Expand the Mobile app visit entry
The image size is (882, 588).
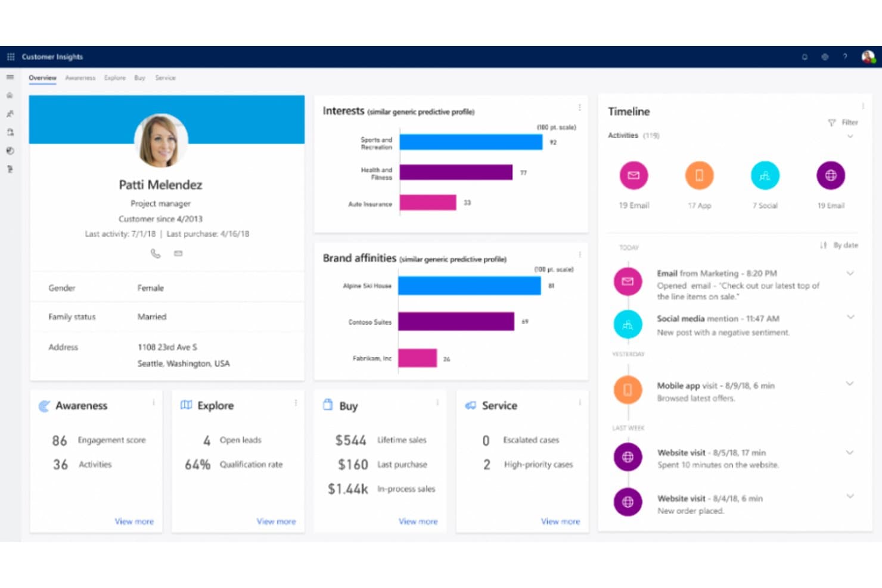point(850,384)
